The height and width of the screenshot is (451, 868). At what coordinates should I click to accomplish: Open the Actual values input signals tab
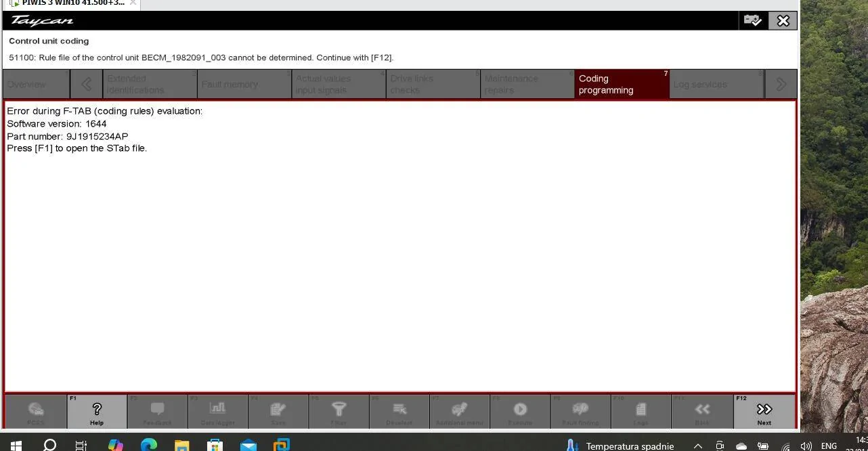tap(339, 84)
